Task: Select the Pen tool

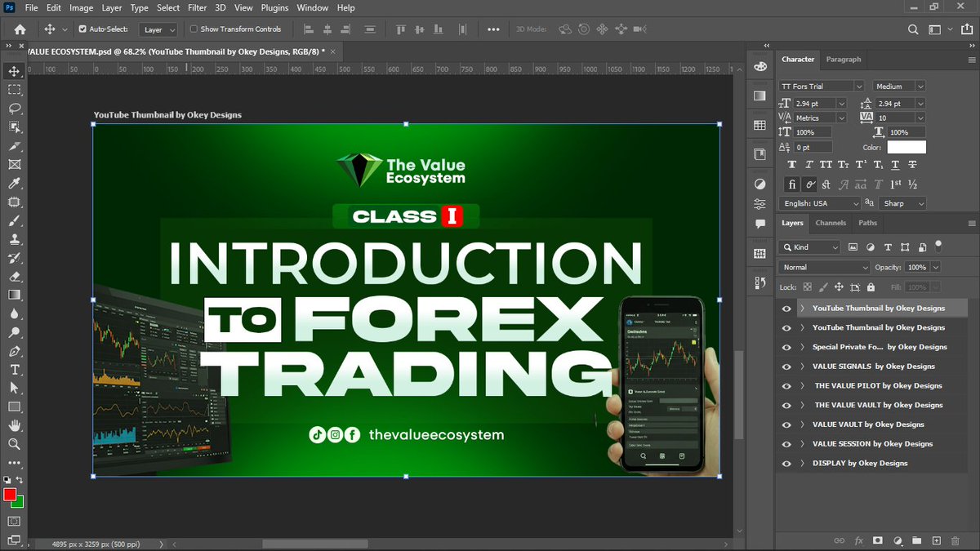Action: pyautogui.click(x=14, y=351)
